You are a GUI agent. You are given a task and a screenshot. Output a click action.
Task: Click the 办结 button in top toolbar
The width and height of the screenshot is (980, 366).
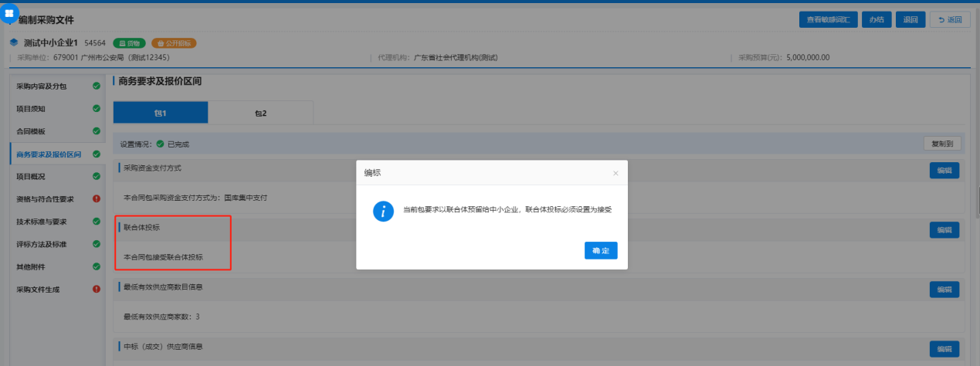point(876,20)
